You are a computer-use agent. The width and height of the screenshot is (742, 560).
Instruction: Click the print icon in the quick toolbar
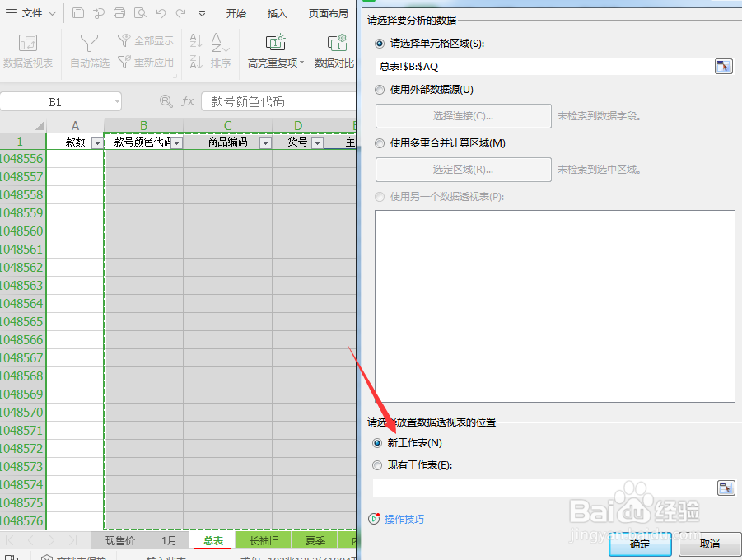[x=118, y=13]
